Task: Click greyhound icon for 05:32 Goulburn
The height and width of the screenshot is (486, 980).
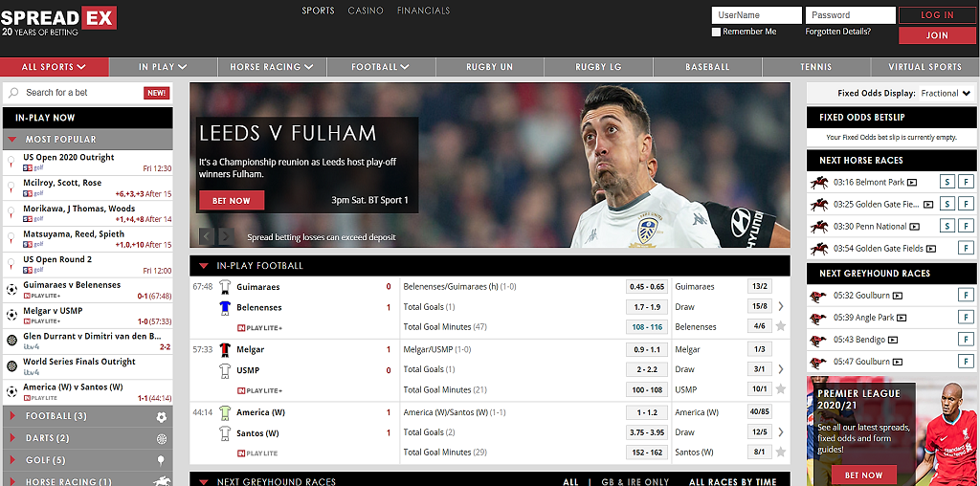Action: tap(818, 296)
